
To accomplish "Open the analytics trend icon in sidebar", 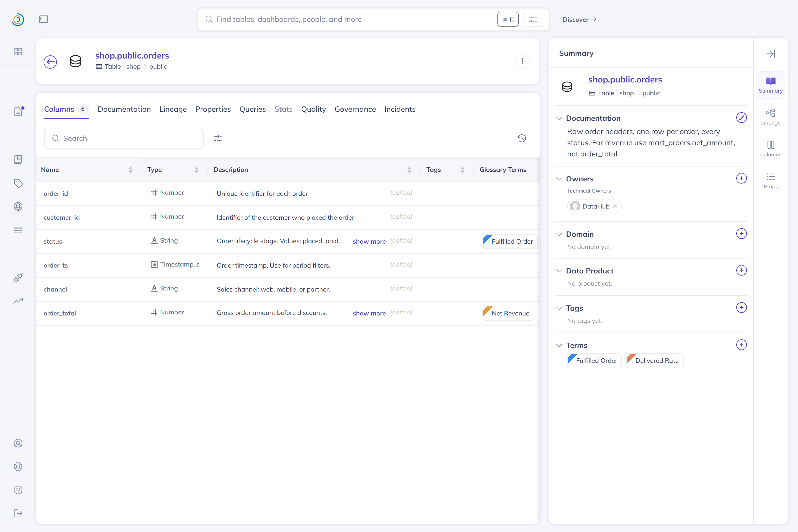I will click(x=18, y=301).
